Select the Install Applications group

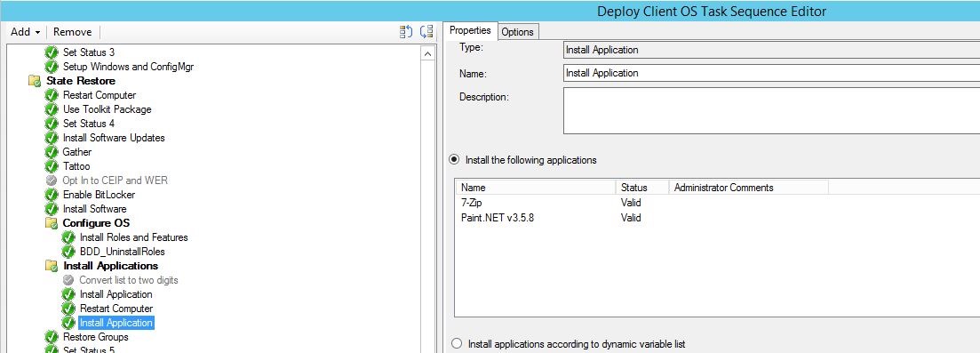click(111, 266)
